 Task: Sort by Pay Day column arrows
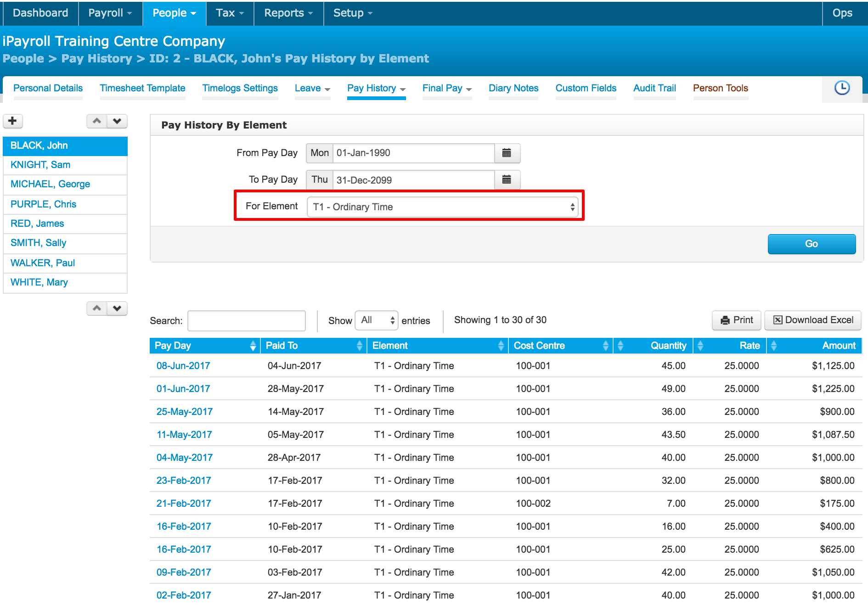coord(253,346)
